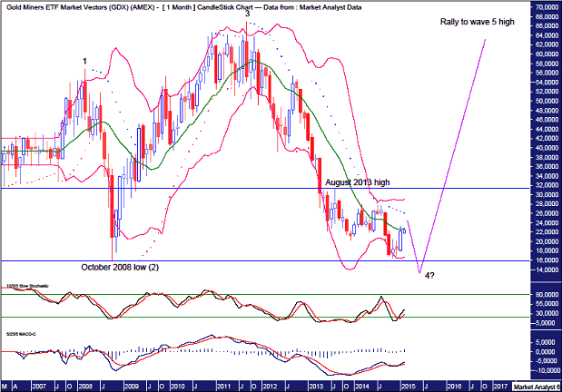Select the wave 1 label near 2008
The width and height of the screenshot is (562, 392).
(x=86, y=62)
